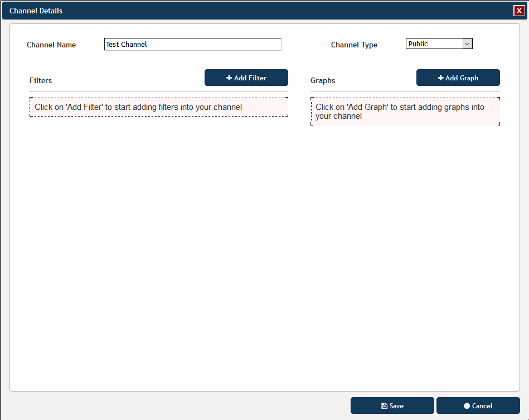Select the Graphs section heading
The width and height of the screenshot is (529, 420).
coord(323,80)
